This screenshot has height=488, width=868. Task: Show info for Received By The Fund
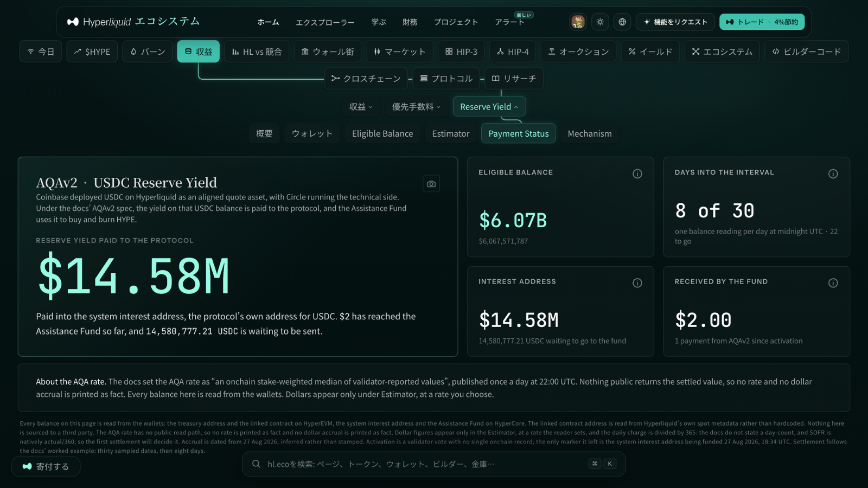pos(833,283)
